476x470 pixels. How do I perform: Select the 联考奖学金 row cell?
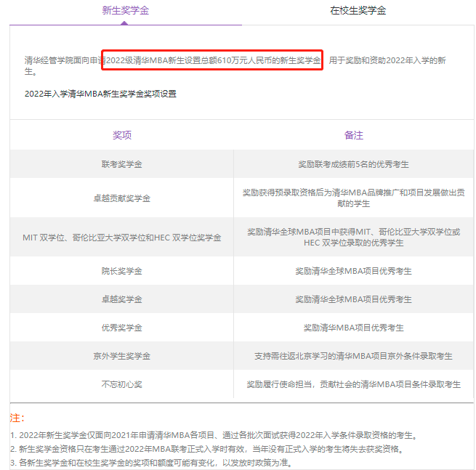(x=122, y=164)
